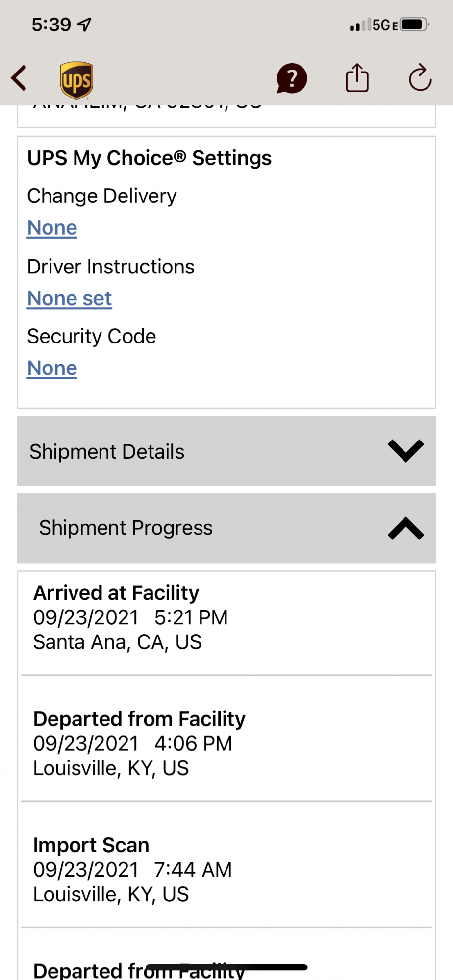Refresh the page with reload icon
The width and height of the screenshot is (453, 980).
coord(420,78)
